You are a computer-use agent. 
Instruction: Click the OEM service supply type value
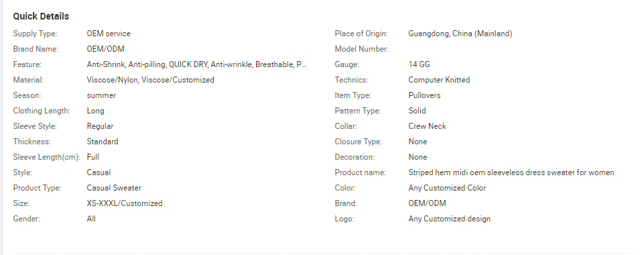109,34
